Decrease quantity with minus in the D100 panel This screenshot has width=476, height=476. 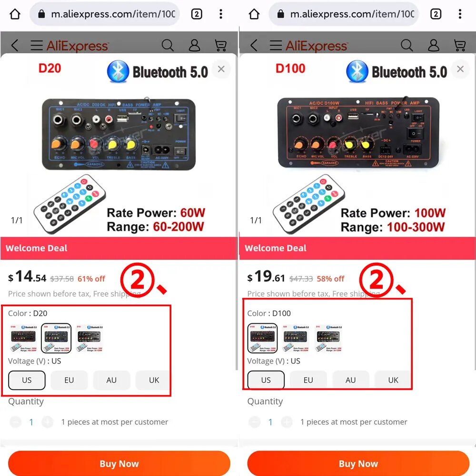pos(254,422)
